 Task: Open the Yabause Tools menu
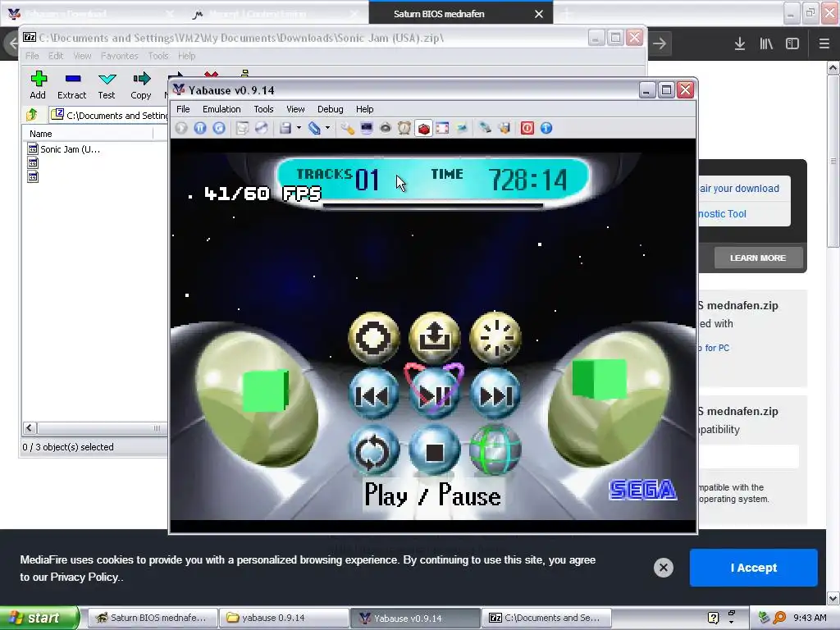[x=263, y=109]
